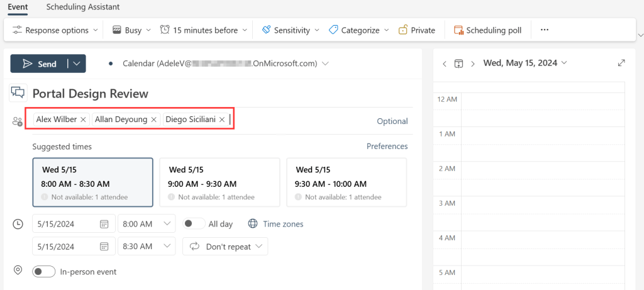Navigate to the next day arrow
Screen dimensions: 644x290
click(x=473, y=64)
